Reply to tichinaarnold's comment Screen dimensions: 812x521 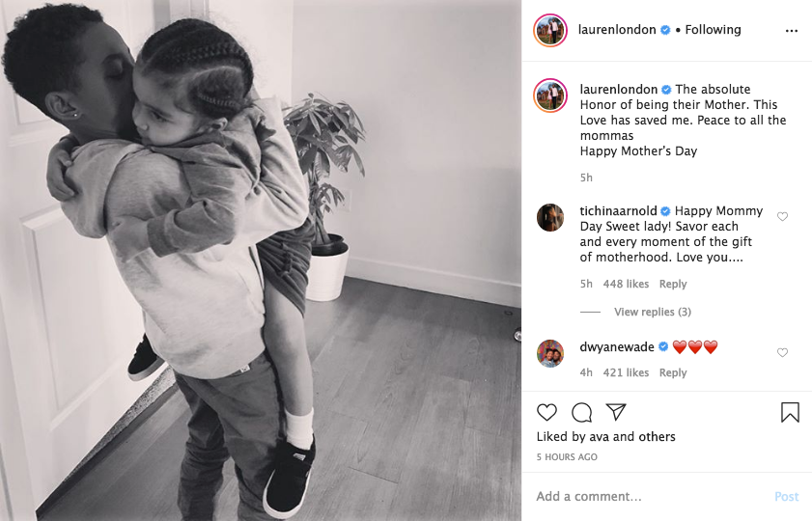[x=673, y=284]
